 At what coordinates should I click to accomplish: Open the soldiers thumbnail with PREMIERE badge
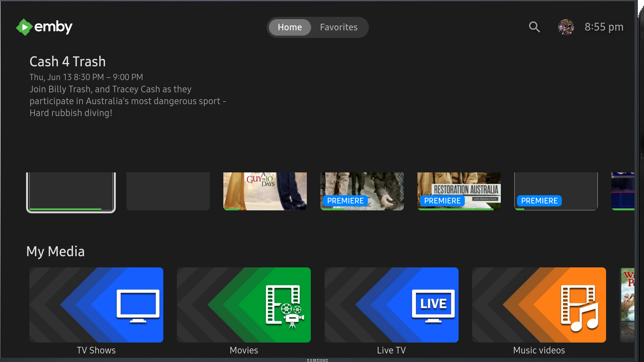[362, 191]
